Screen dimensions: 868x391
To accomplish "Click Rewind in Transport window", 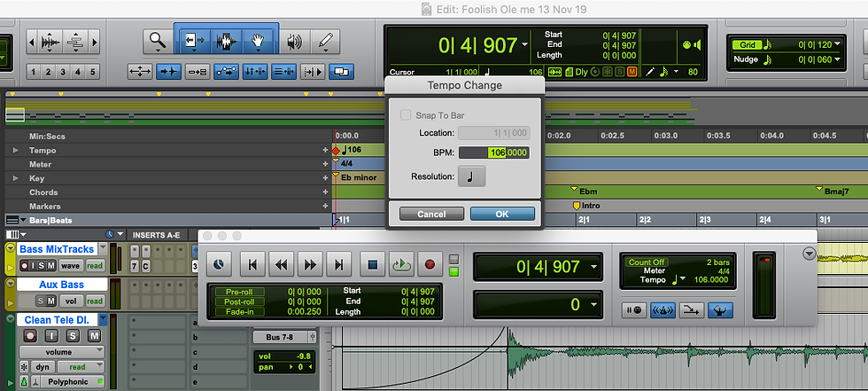I will [282, 265].
